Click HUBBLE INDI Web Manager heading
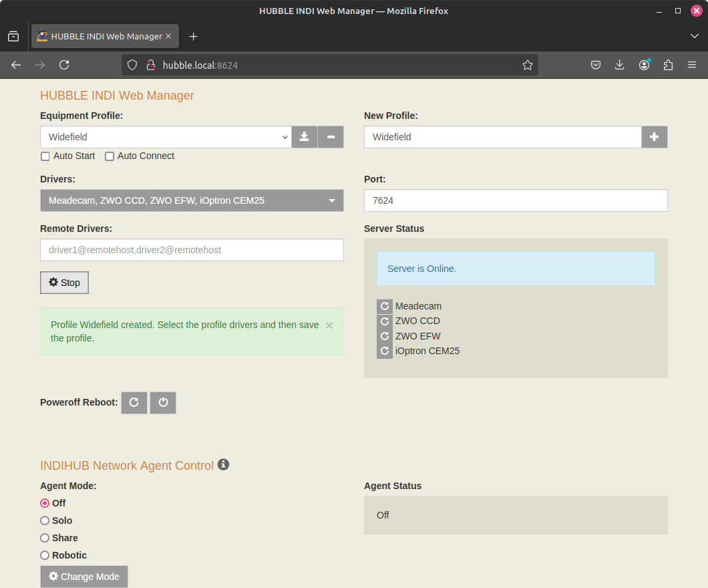 [x=117, y=96]
